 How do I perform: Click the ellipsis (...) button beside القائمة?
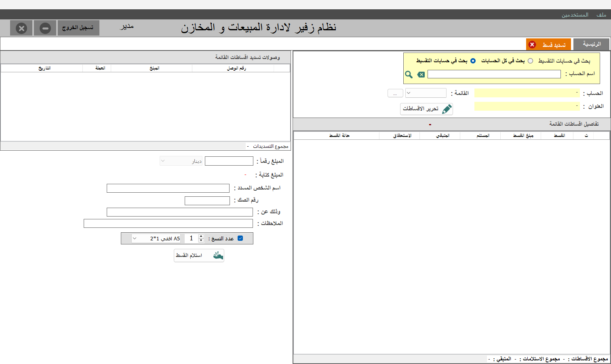point(395,93)
